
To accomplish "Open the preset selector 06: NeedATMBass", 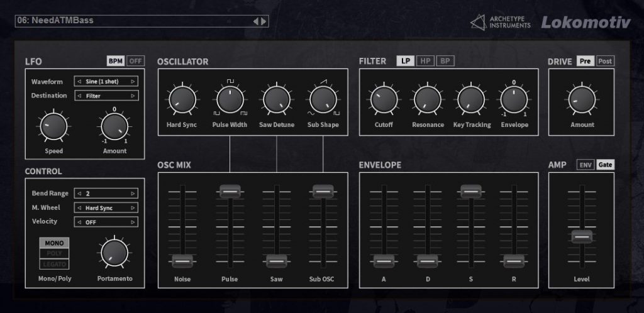I will point(142,21).
